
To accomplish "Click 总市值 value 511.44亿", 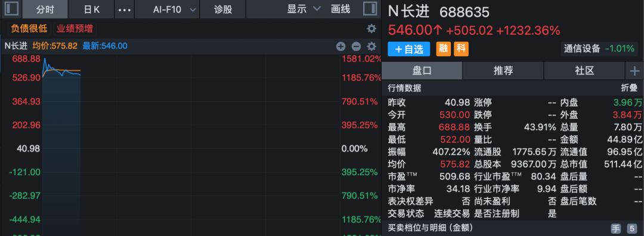I will 623,164.
